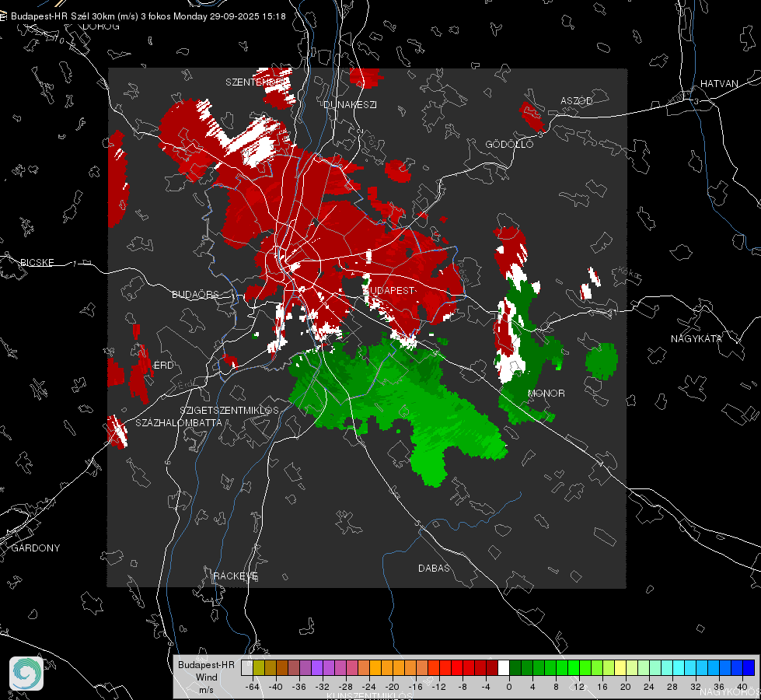The height and width of the screenshot is (700, 761).
Task: Select the SZIGETSZENTMIKLÓS label
Action: [x=229, y=410]
